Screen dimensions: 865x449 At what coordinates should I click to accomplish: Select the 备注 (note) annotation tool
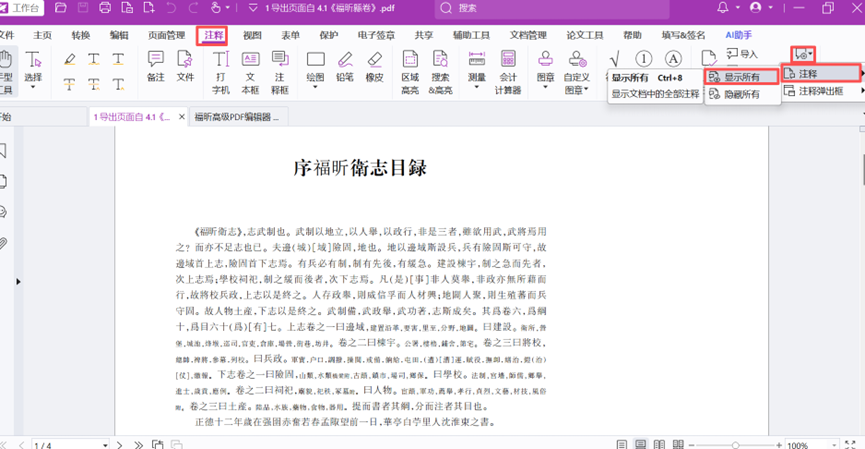(x=155, y=66)
